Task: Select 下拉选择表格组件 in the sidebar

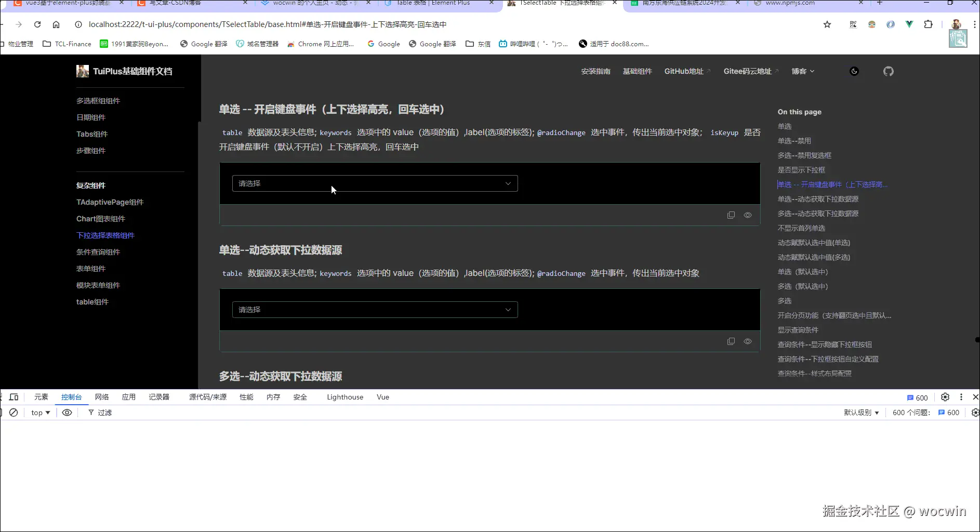Action: click(x=105, y=235)
